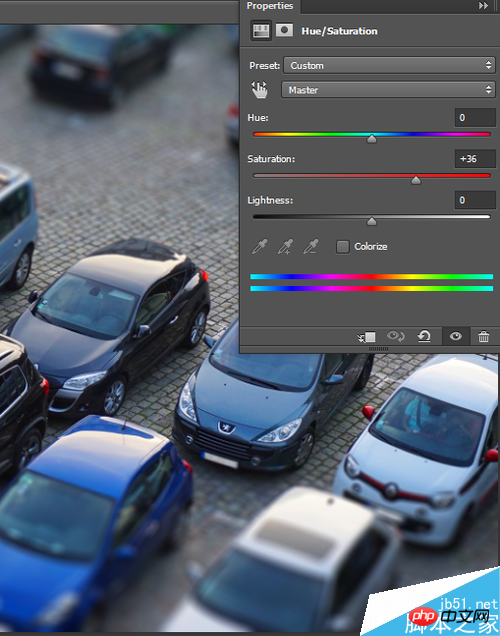Click the Hue slider handle

(371, 139)
